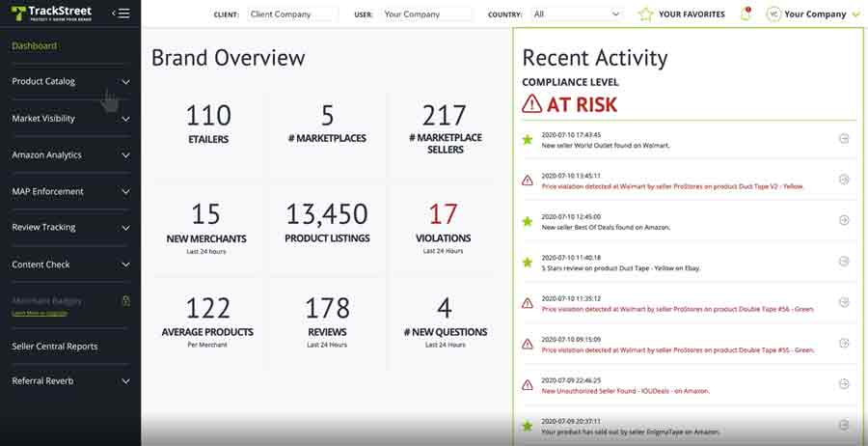Click the AT RISK warning triangle icon
This screenshot has height=446, width=868.
coord(531,103)
